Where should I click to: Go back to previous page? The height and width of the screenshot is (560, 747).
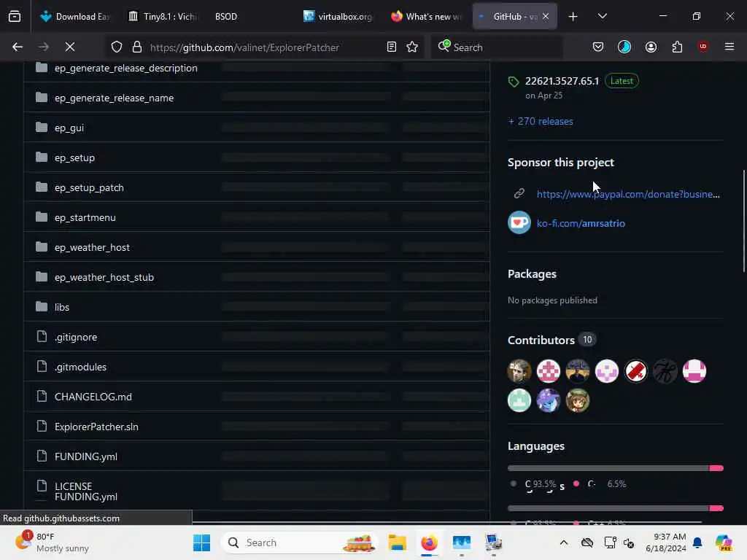click(18, 47)
